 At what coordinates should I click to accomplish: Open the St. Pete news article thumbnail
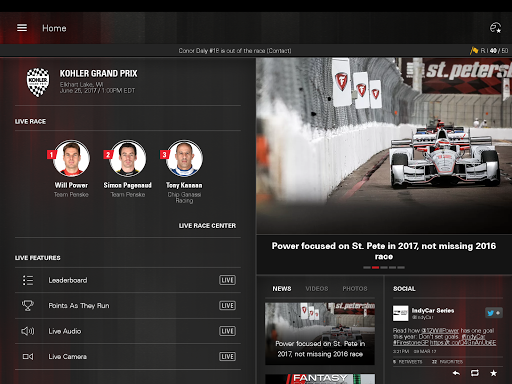click(320, 333)
